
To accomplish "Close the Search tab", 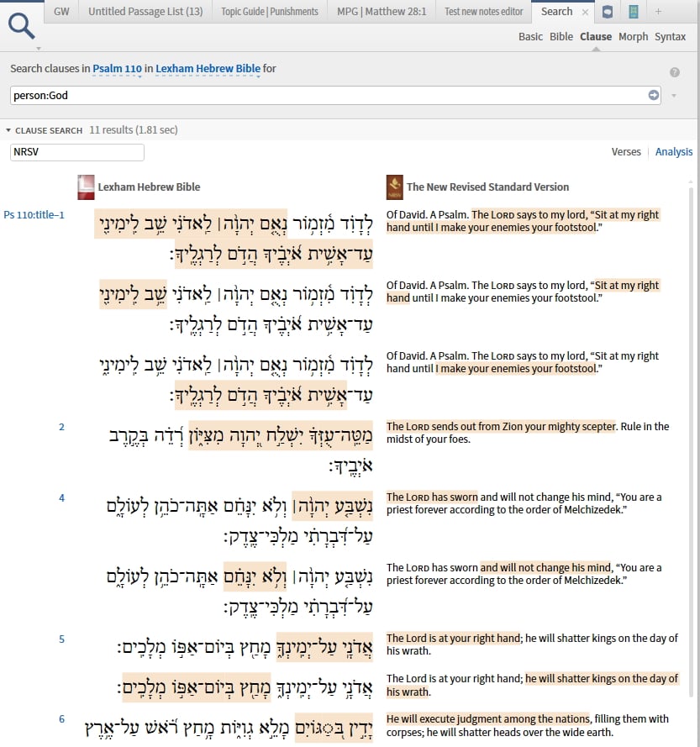I will tap(585, 13).
